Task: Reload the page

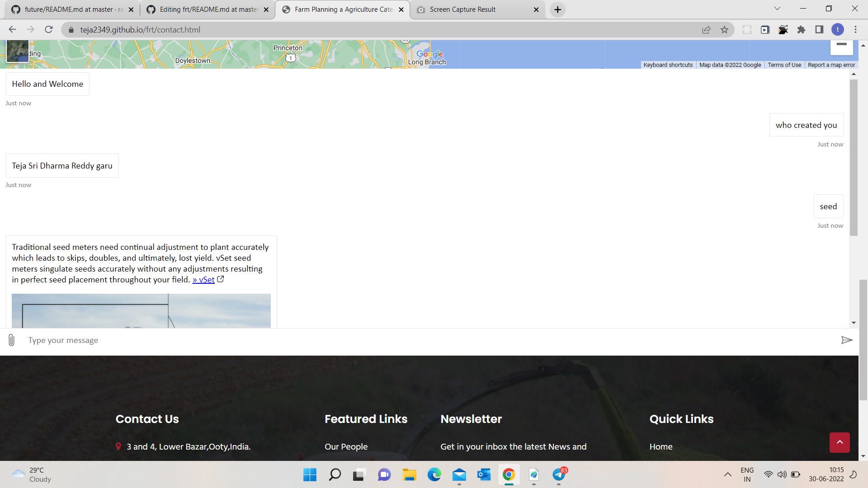Action: [x=49, y=30]
